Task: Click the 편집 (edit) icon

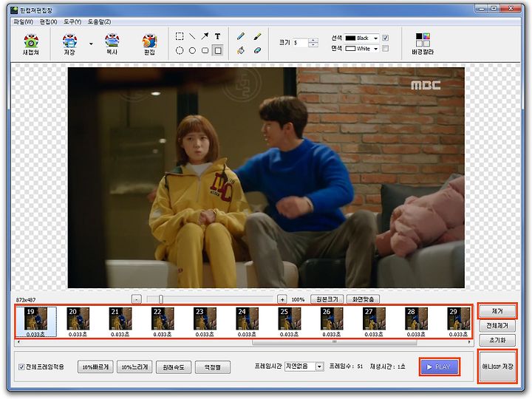Action: 149,44
